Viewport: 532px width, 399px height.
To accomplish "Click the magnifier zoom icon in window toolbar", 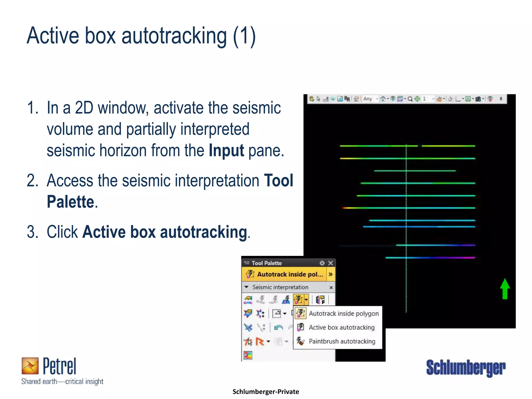I will pyautogui.click(x=410, y=99).
